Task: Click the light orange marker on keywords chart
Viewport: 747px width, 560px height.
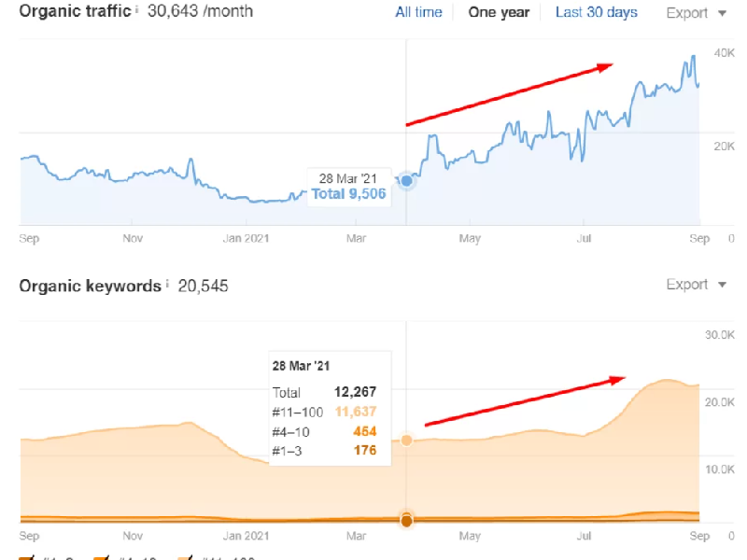Action: tap(406, 440)
